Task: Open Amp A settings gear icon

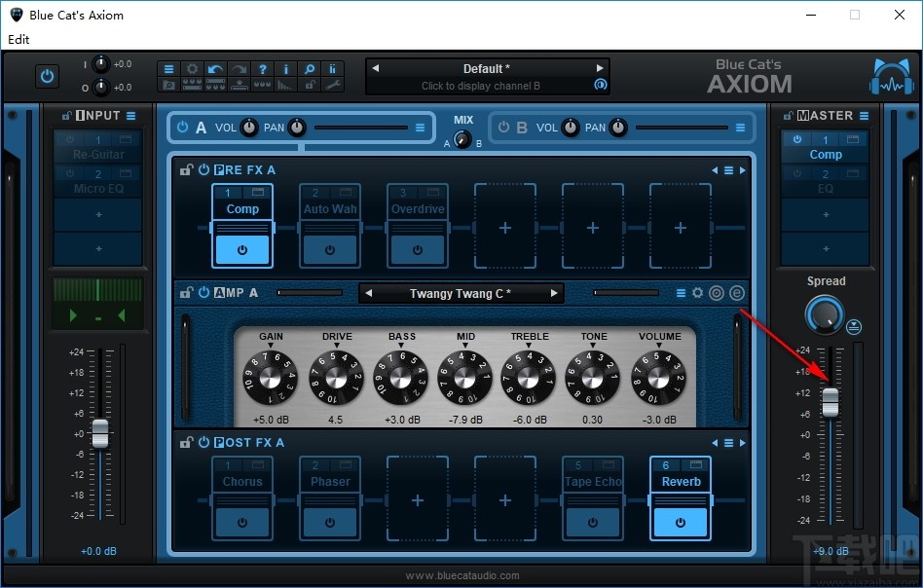Action: 697,292
